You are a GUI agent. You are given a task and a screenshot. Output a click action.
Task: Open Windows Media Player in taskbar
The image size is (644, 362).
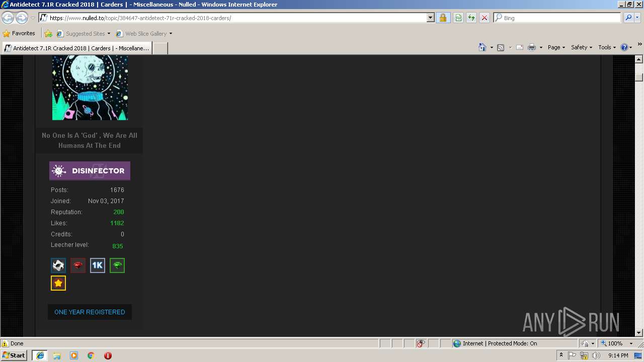coord(74,355)
